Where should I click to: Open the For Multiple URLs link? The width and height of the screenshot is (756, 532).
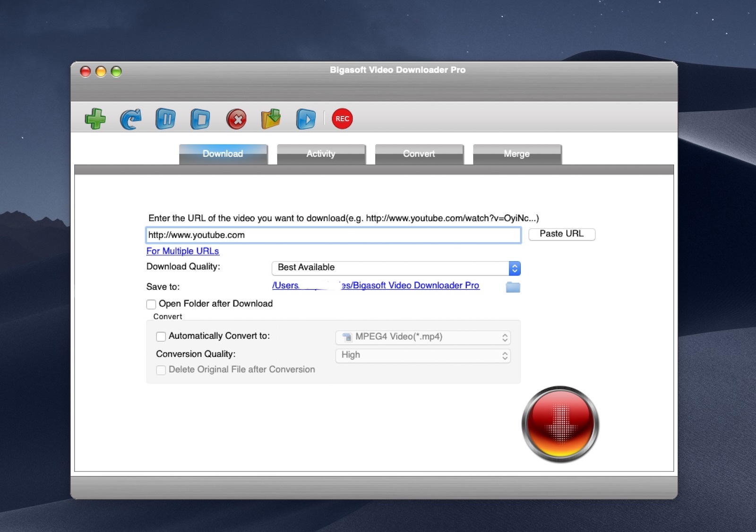click(183, 251)
